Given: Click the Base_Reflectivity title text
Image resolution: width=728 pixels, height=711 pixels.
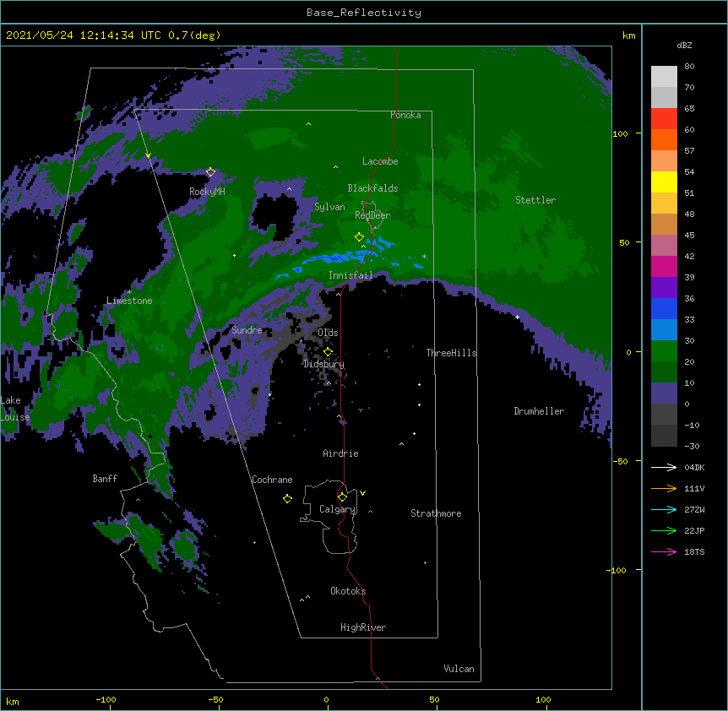Looking at the screenshot, I should coord(363,13).
